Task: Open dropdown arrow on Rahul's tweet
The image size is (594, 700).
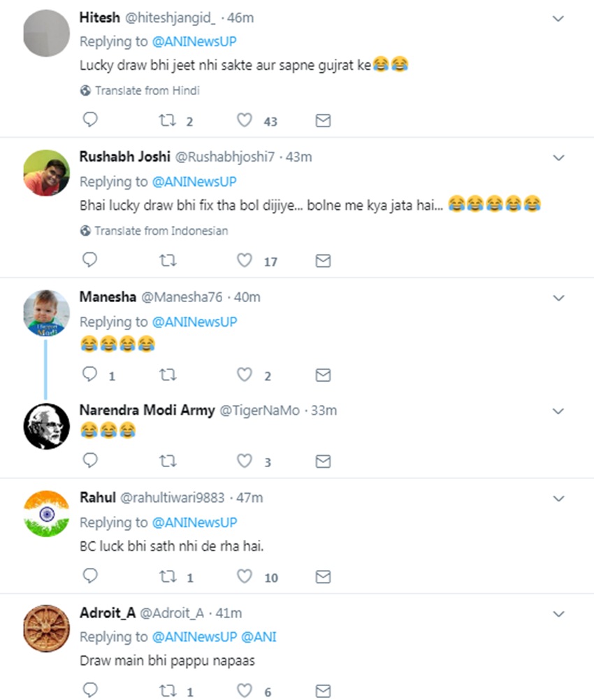Action: point(558,499)
